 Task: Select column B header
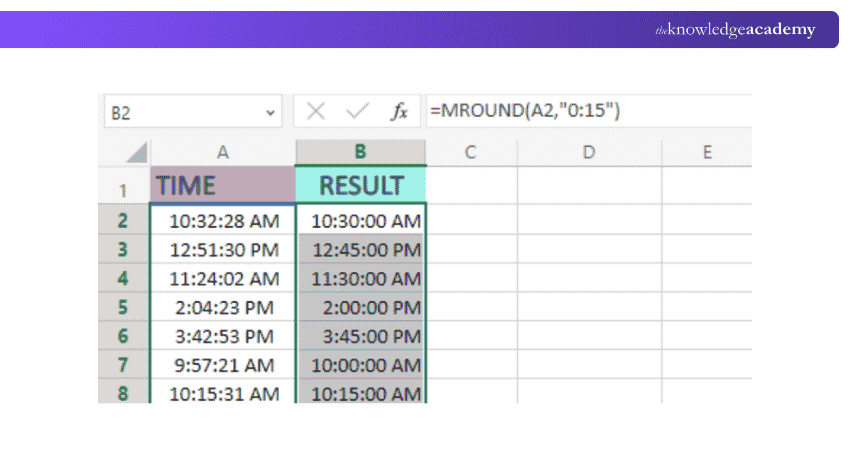point(360,152)
